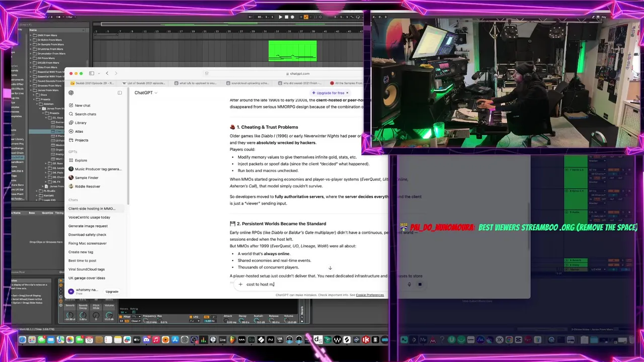Open Search chats in the sidebar
This screenshot has height=362, width=644.
pyautogui.click(x=86, y=114)
